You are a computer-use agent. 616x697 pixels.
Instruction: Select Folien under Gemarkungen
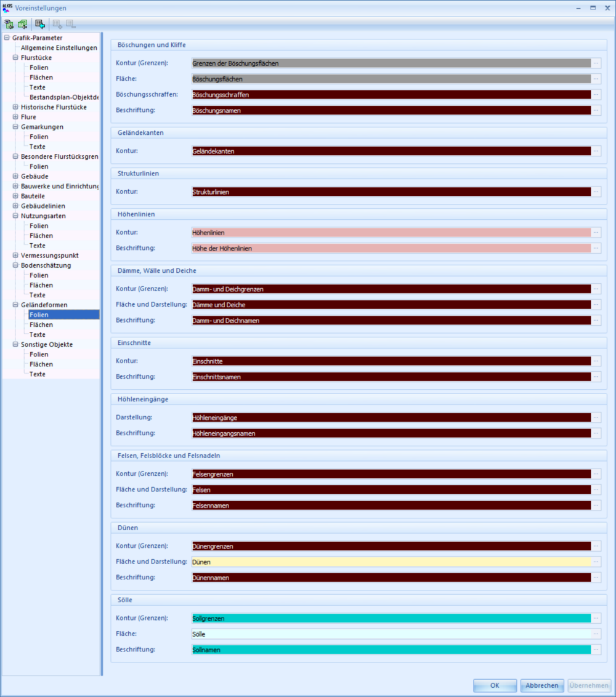tap(39, 137)
